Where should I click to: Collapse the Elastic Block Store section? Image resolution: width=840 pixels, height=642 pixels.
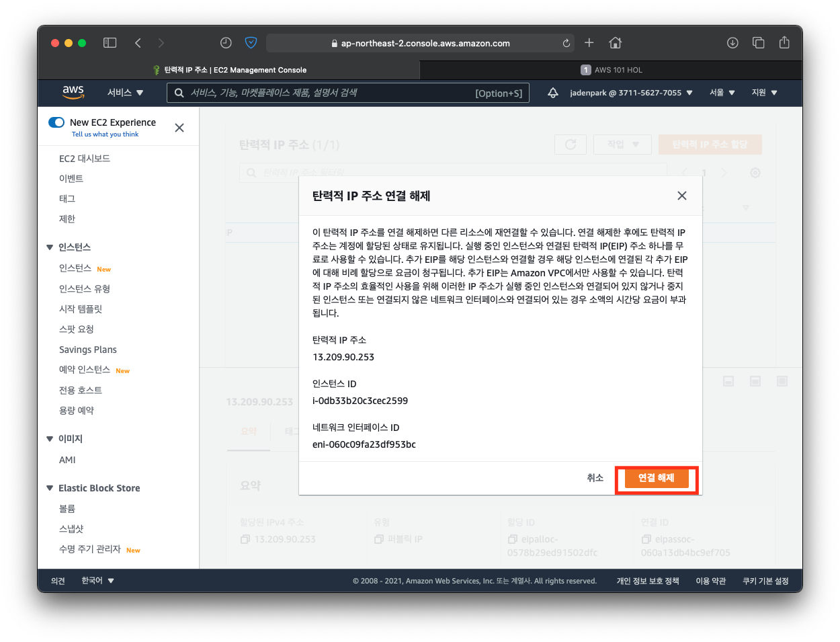50,488
